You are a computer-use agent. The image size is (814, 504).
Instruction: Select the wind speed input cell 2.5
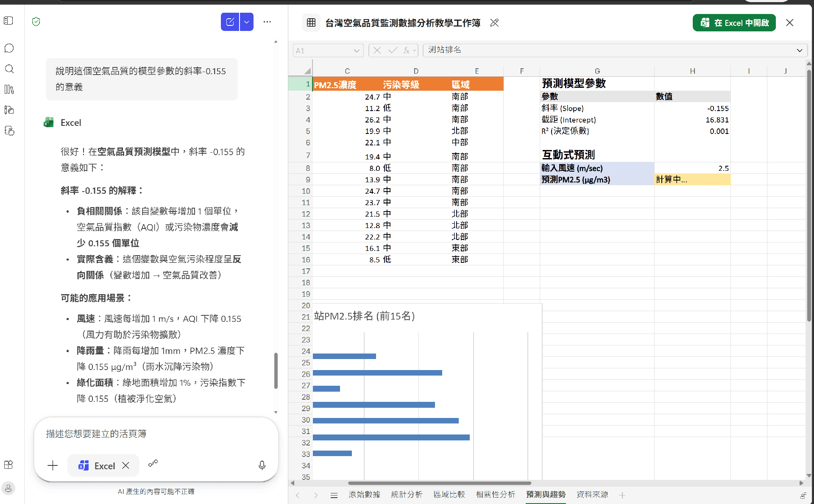692,168
